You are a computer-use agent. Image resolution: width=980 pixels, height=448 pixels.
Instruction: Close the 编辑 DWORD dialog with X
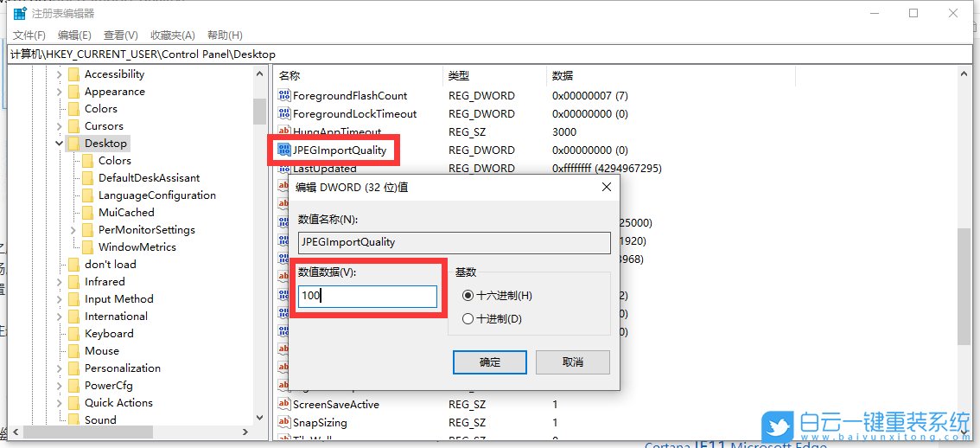point(606,187)
